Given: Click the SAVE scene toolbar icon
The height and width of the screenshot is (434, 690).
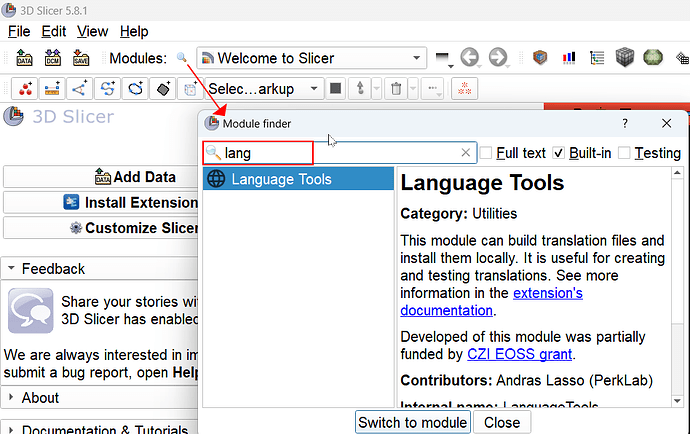Looking at the screenshot, I should point(81,59).
